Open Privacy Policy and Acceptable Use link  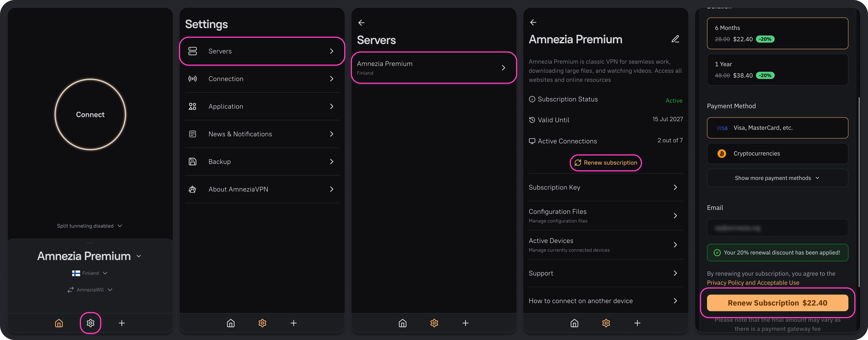tap(753, 283)
